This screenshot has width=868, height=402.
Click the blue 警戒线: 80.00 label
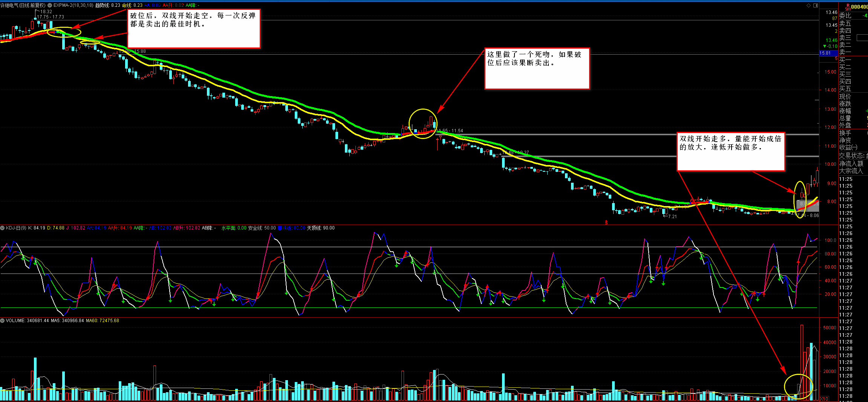[x=292, y=228]
